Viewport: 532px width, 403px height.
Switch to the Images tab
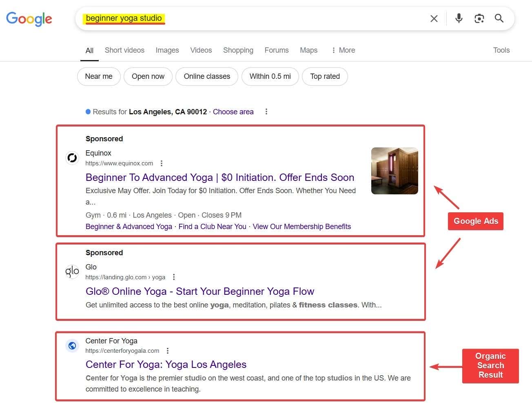coord(167,50)
